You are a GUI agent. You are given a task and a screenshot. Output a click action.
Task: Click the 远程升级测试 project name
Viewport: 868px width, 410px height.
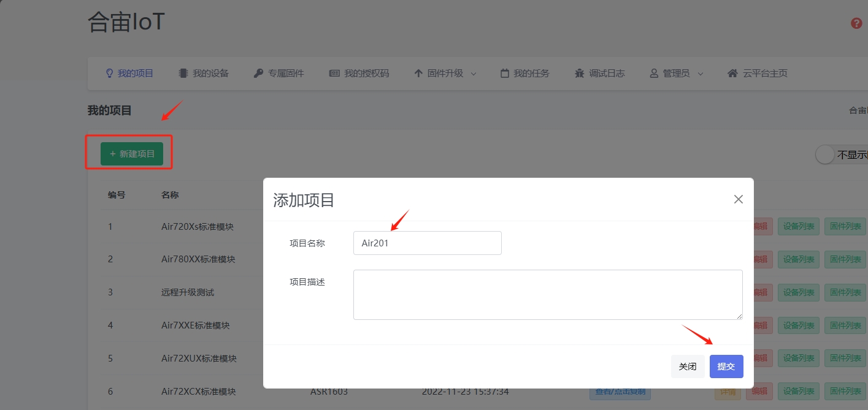tap(188, 292)
